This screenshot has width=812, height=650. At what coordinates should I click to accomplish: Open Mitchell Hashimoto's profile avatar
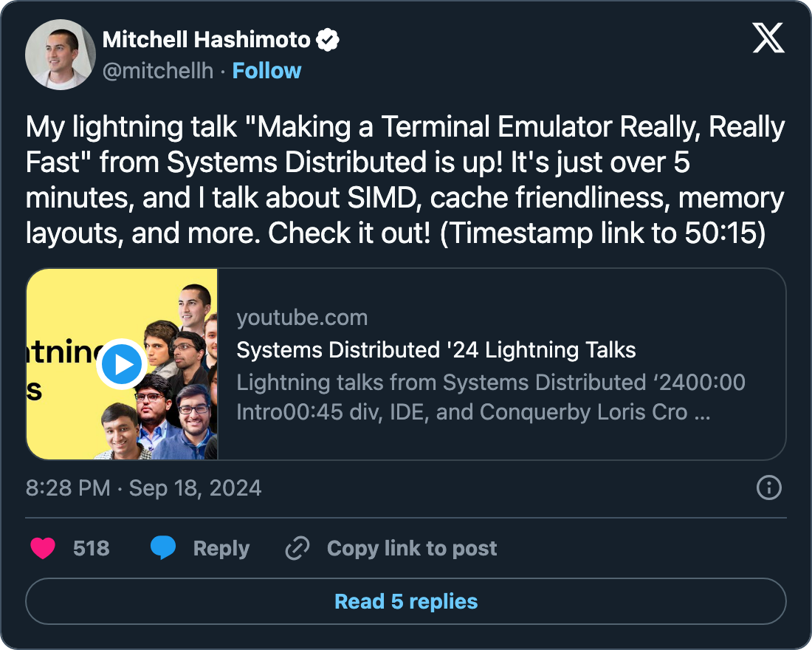tap(62, 55)
